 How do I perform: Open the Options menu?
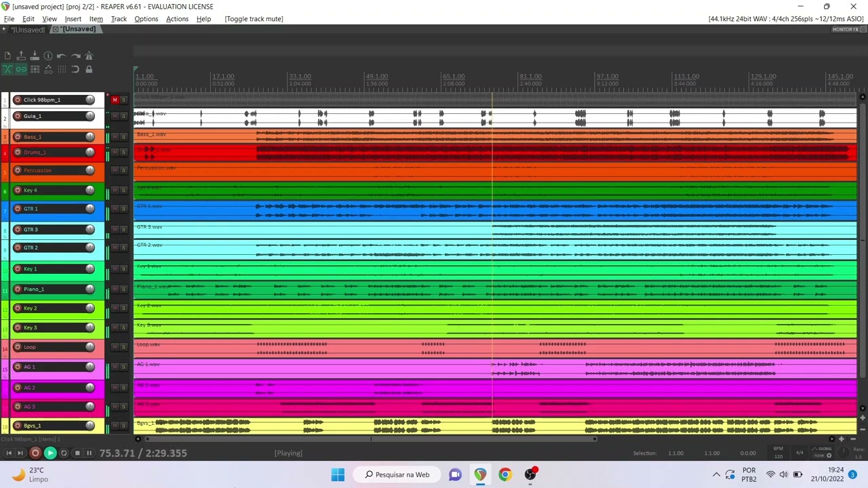point(146,19)
